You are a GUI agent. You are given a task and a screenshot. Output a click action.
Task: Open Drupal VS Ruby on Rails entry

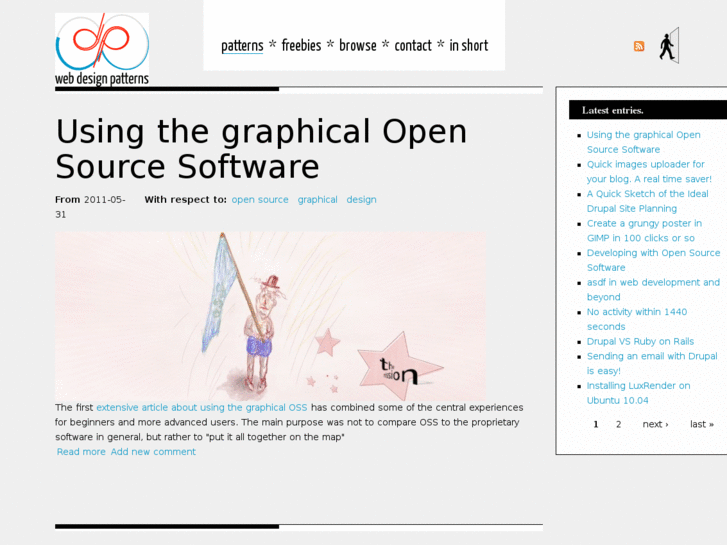(x=640, y=341)
